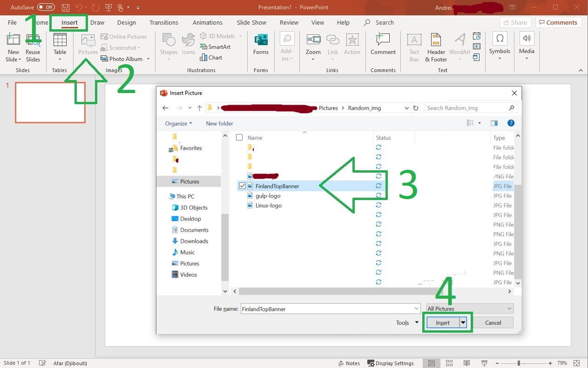Screen dimensions: 588x368
Task: Toggle Notes in the status bar
Action: pos(348,363)
